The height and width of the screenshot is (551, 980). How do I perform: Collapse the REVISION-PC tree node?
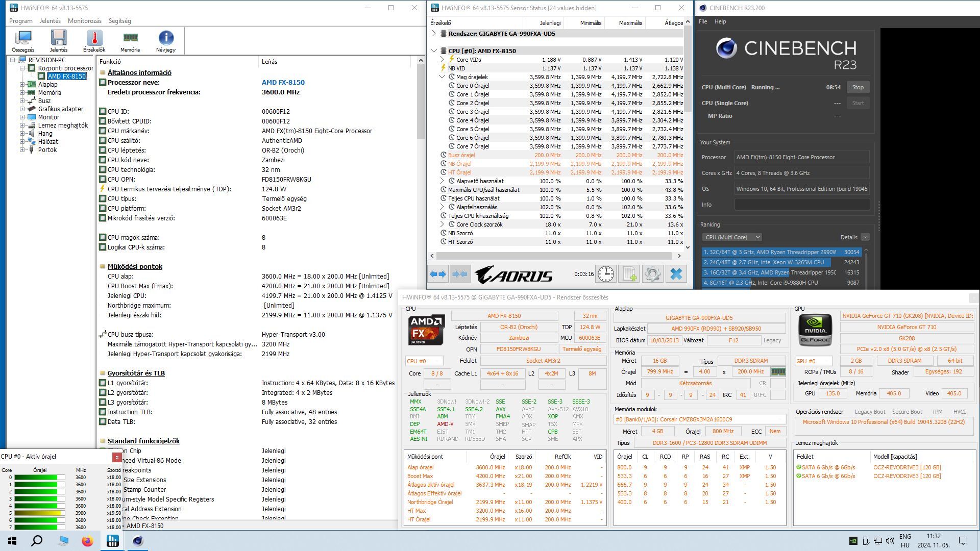[x=13, y=60]
